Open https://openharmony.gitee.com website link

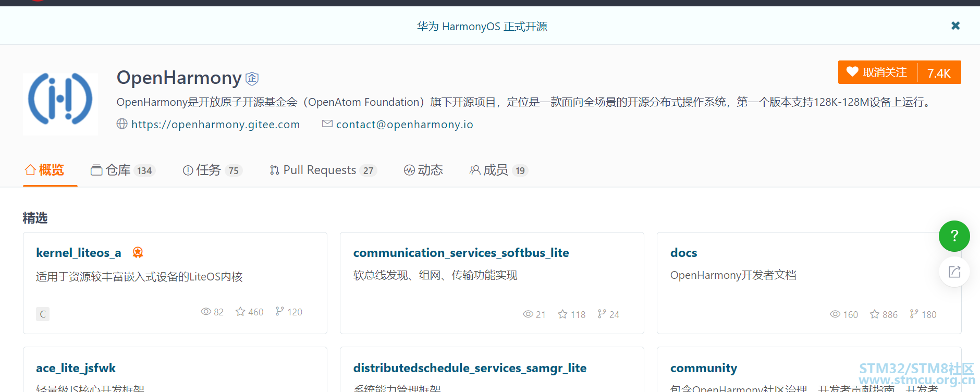(215, 125)
